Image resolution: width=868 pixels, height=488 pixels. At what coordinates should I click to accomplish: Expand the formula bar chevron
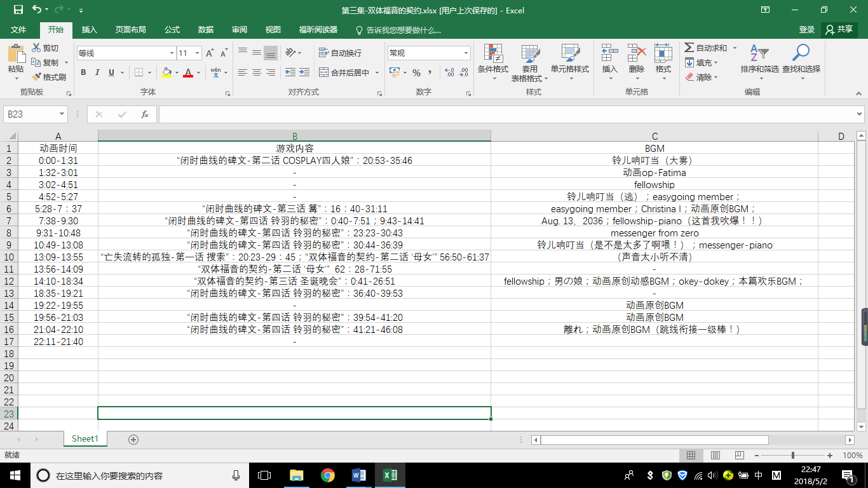859,114
